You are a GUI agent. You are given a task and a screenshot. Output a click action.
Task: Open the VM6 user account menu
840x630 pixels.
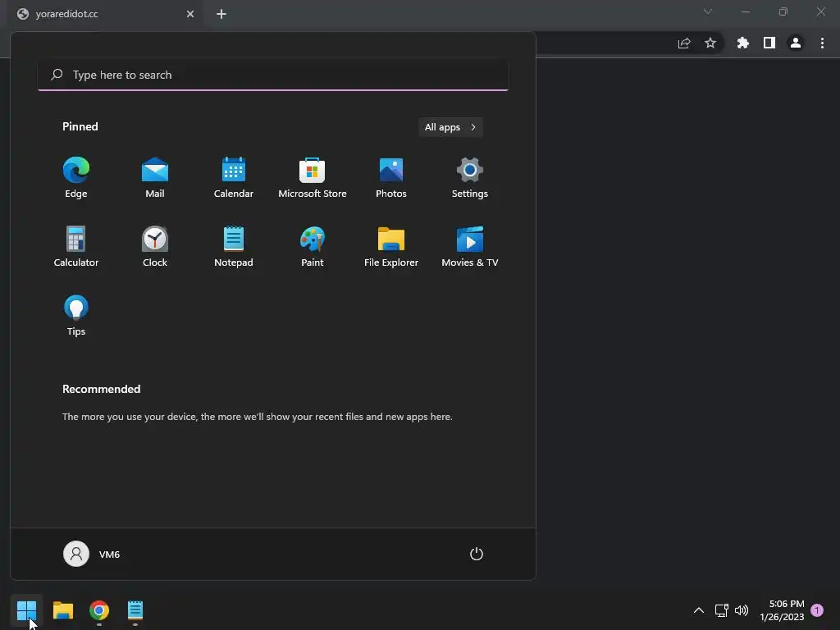(92, 554)
